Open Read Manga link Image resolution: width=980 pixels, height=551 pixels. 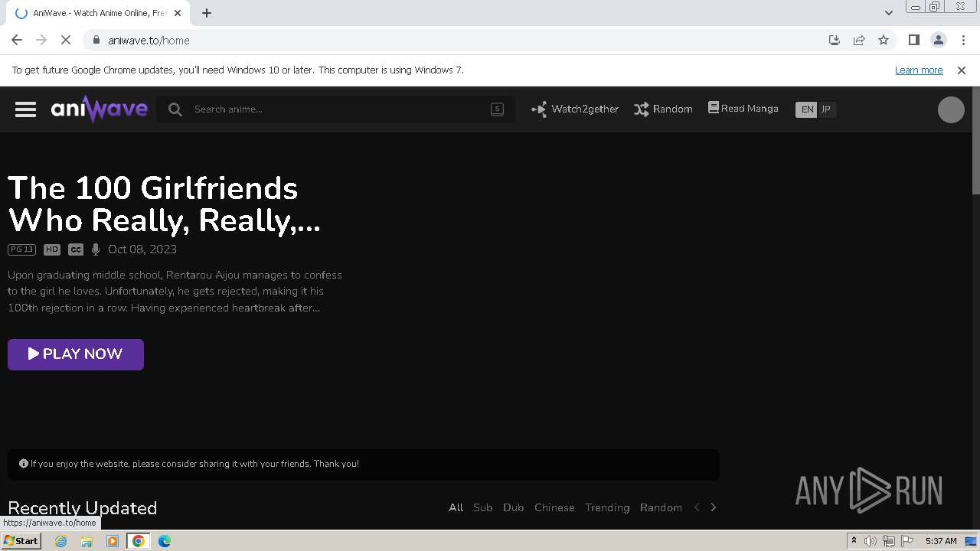[743, 109]
